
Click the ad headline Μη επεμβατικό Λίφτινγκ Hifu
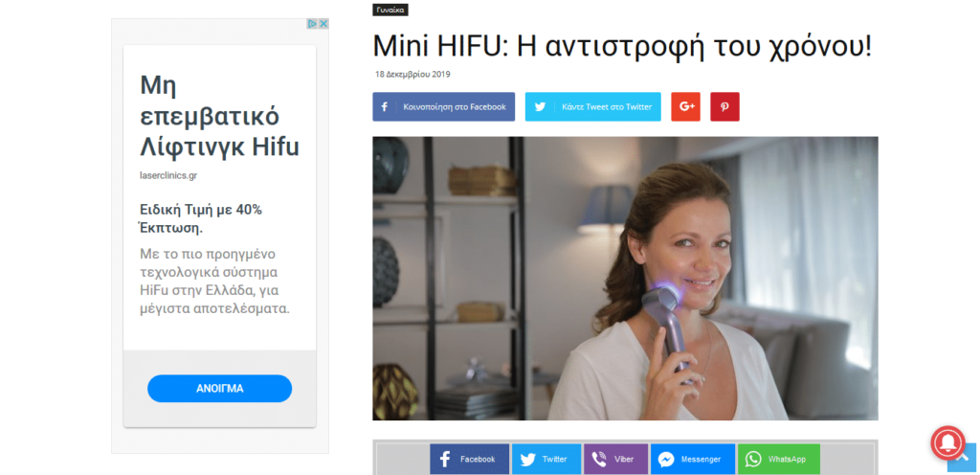click(x=219, y=116)
